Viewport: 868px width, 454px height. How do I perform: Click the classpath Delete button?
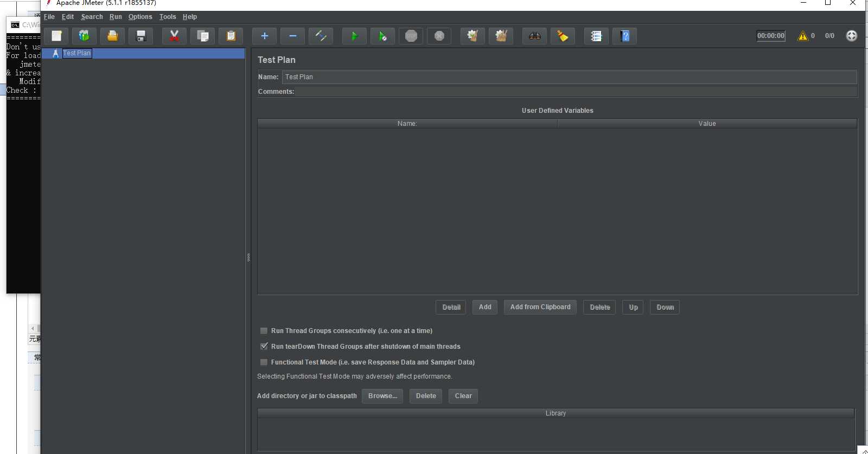[x=426, y=396]
